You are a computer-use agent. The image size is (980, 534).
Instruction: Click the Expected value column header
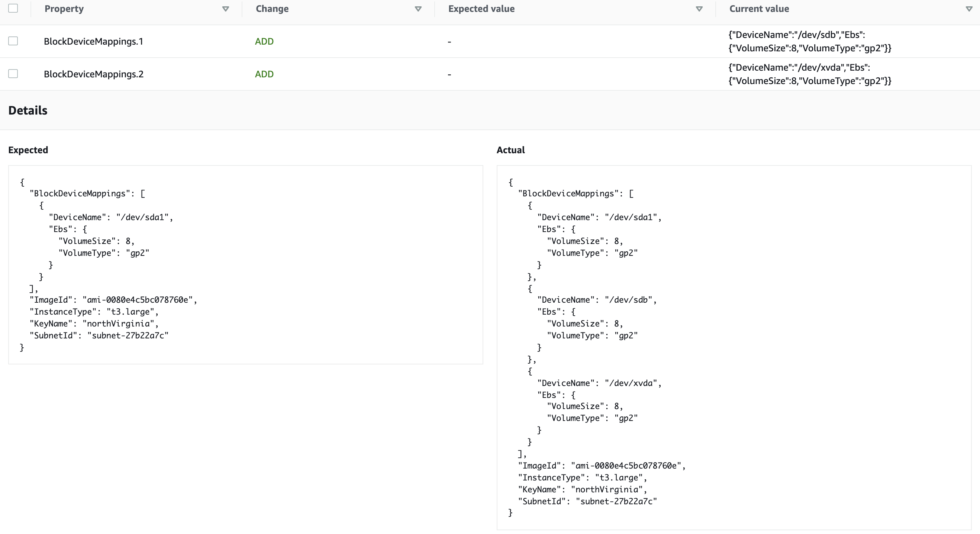tap(481, 9)
